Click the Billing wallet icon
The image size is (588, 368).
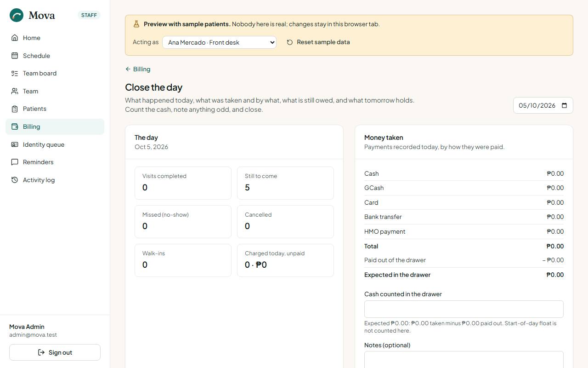tap(15, 126)
